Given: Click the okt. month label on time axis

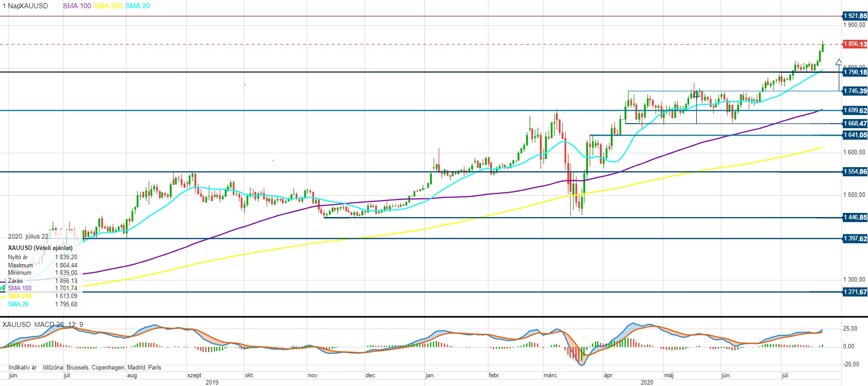Looking at the screenshot, I should click(249, 375).
